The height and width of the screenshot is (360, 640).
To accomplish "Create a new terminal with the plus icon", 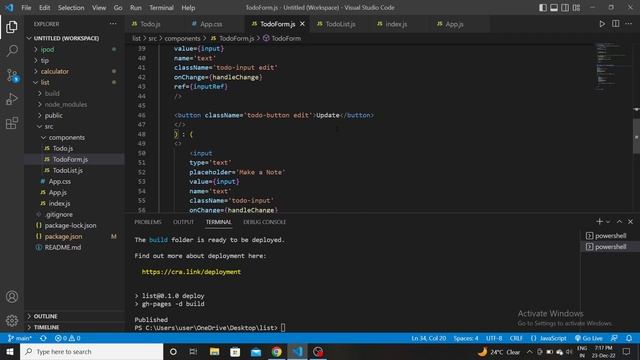I will coord(599,222).
